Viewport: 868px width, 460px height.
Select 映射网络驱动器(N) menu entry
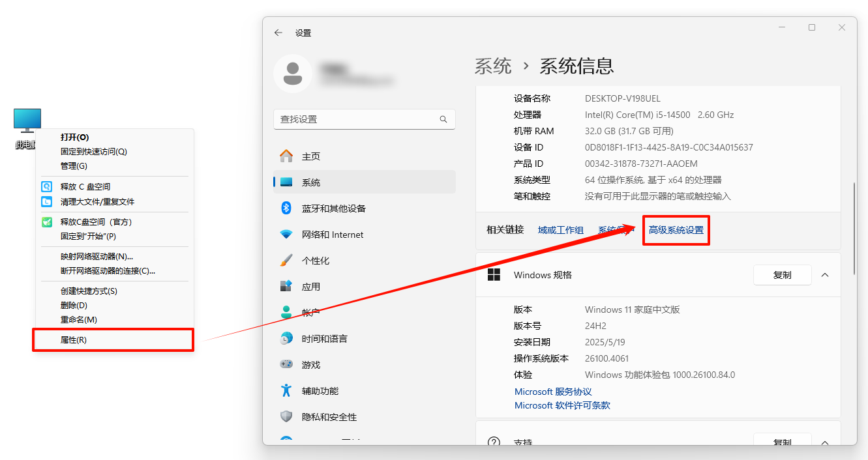coord(97,256)
